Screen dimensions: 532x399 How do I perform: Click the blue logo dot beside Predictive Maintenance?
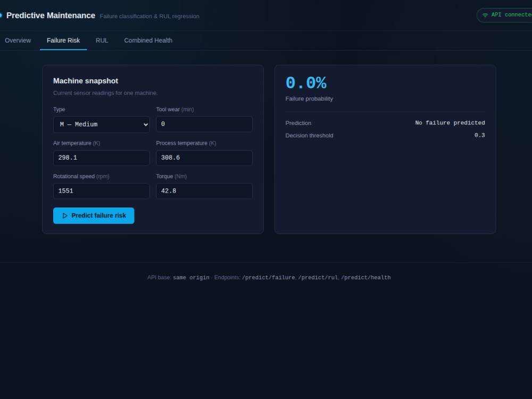click(x=1, y=15)
